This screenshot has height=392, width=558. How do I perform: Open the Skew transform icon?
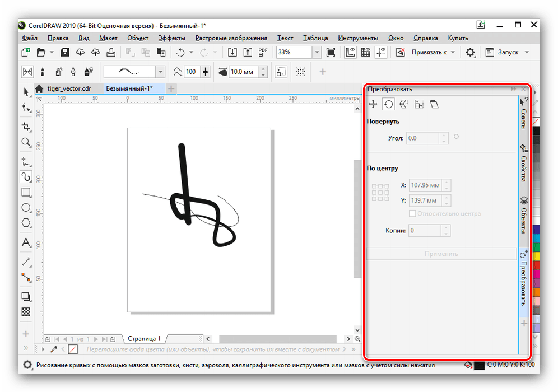tap(435, 104)
